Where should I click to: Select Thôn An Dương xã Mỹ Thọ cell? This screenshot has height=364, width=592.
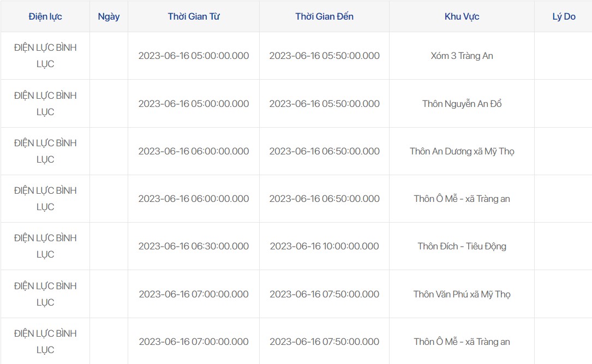pyautogui.click(x=462, y=151)
